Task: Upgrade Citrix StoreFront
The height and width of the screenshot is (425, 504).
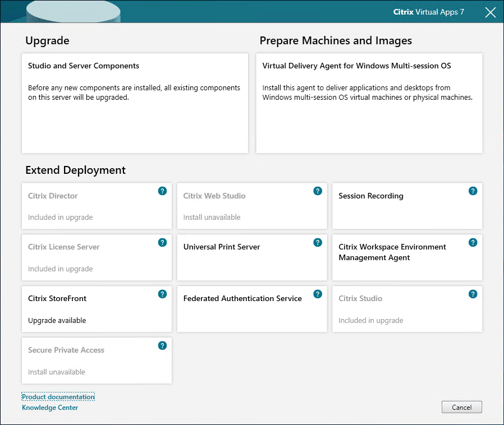Action: coord(97,309)
